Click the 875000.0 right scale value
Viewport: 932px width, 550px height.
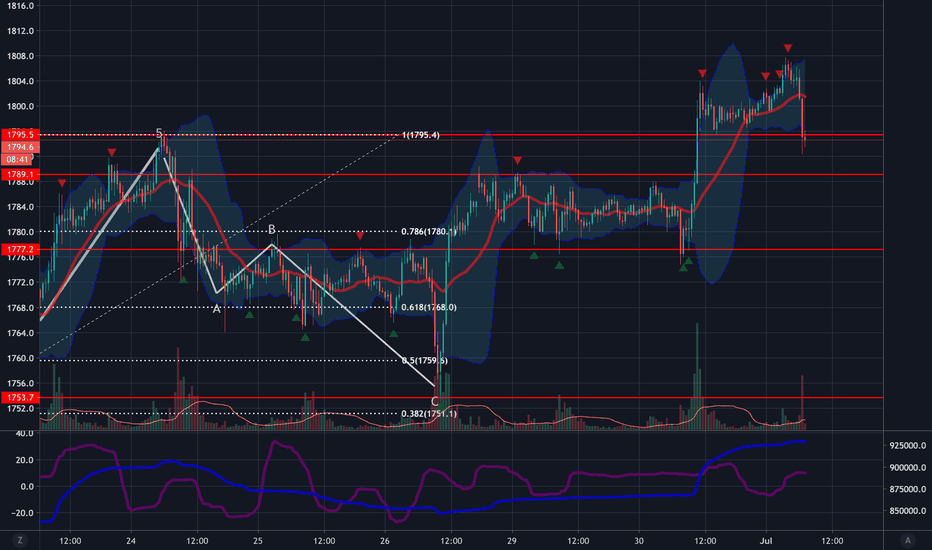tap(907, 489)
